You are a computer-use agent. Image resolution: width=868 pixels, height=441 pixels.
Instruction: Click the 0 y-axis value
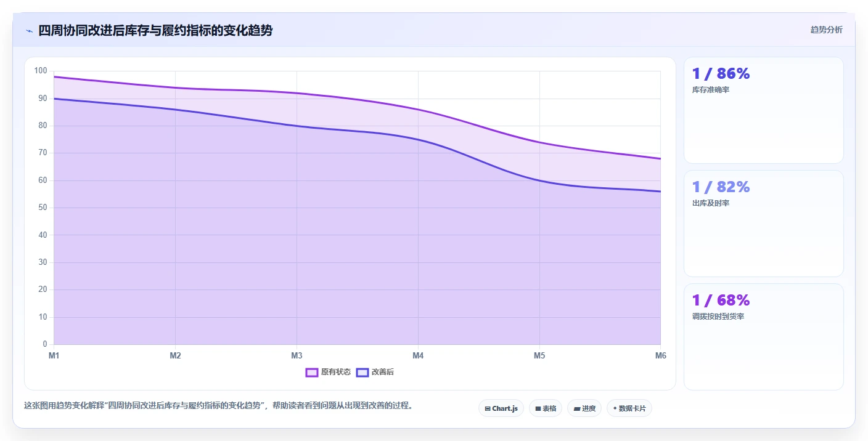45,344
